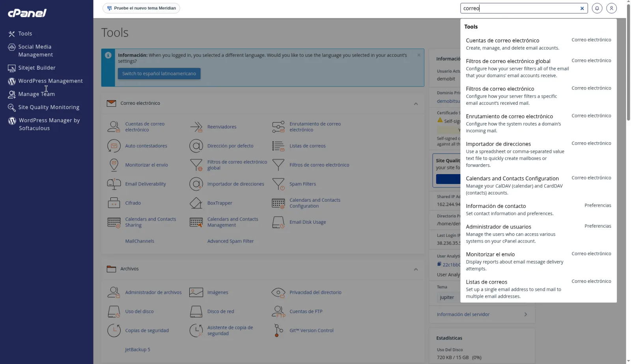Open the Email Deliverability mailbox icon

tap(114, 184)
